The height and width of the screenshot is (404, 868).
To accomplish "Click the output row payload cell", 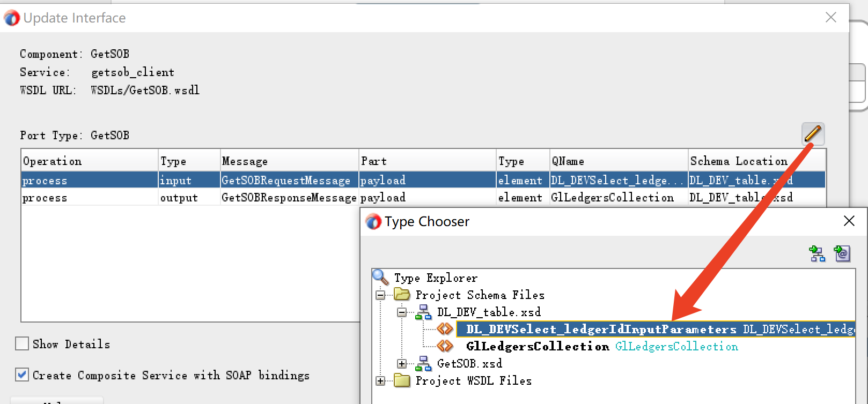I will [x=428, y=197].
